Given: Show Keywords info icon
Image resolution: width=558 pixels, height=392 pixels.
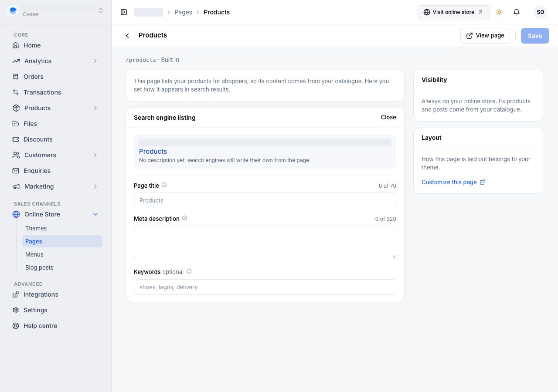Looking at the screenshot, I should [189, 271].
